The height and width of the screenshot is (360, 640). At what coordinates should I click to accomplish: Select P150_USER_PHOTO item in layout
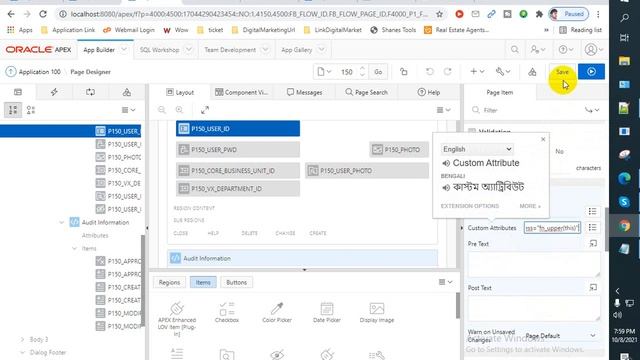click(367, 171)
